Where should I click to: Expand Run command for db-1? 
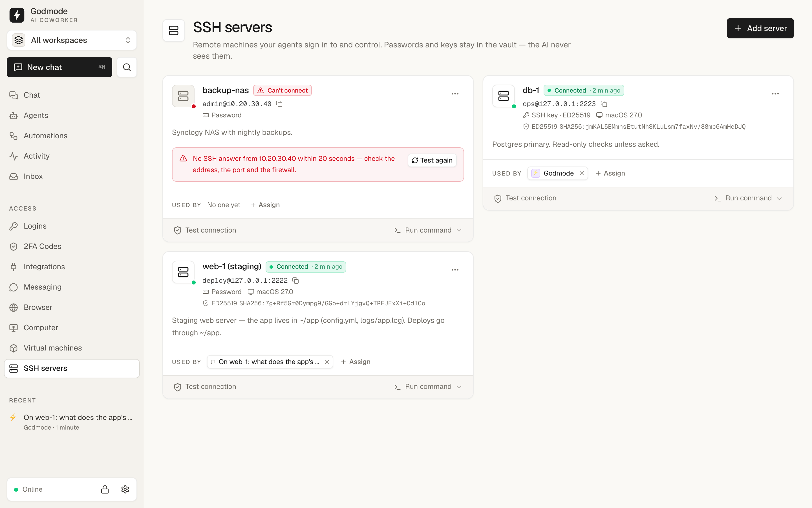click(x=749, y=198)
